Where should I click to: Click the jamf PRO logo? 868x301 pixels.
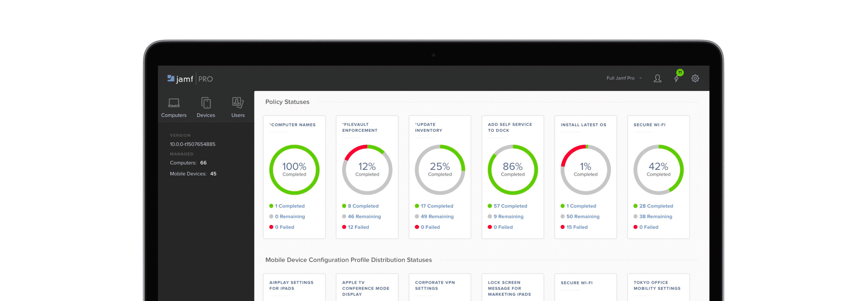pos(190,79)
